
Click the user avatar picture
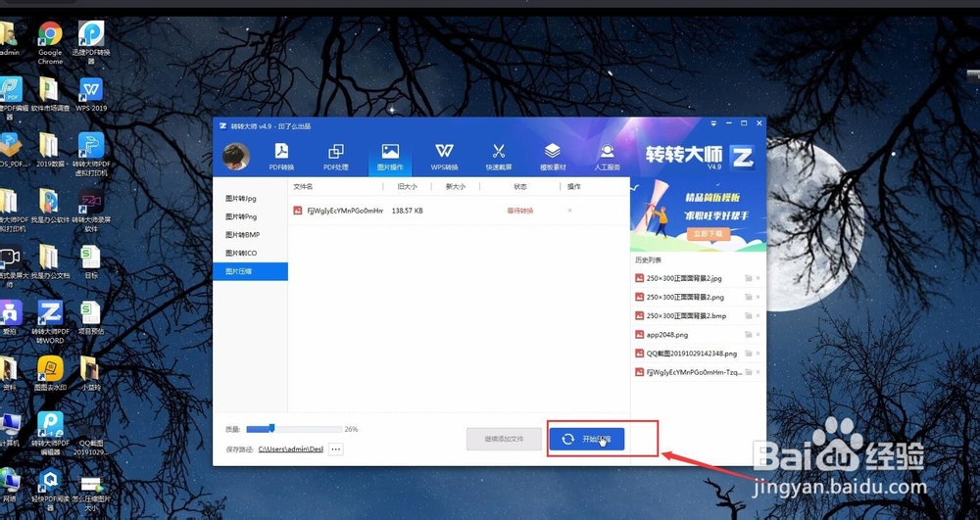tap(236, 156)
